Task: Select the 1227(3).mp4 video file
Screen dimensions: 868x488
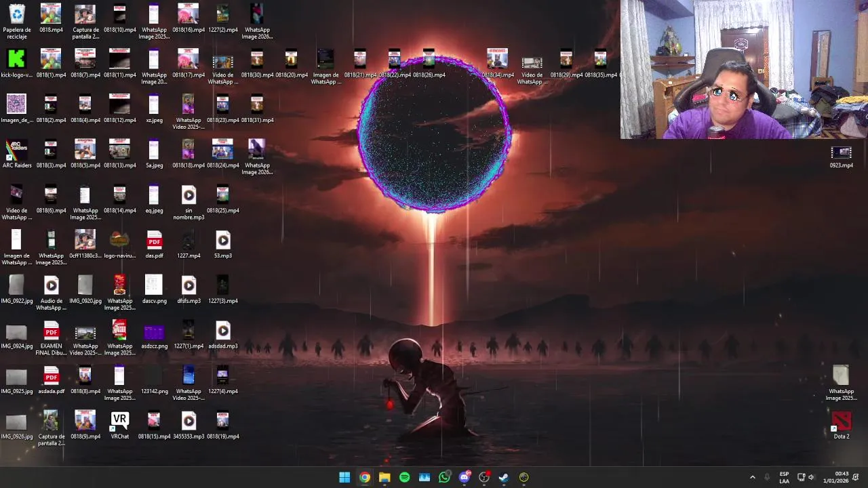Action: 223,289
